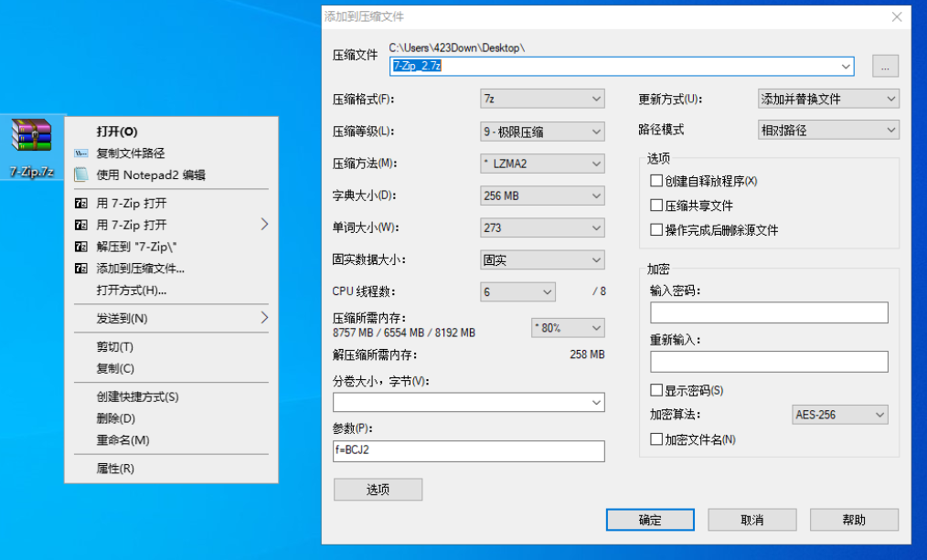Open the memory usage dropdown showing 80%
The height and width of the screenshot is (560, 927).
[x=568, y=328]
